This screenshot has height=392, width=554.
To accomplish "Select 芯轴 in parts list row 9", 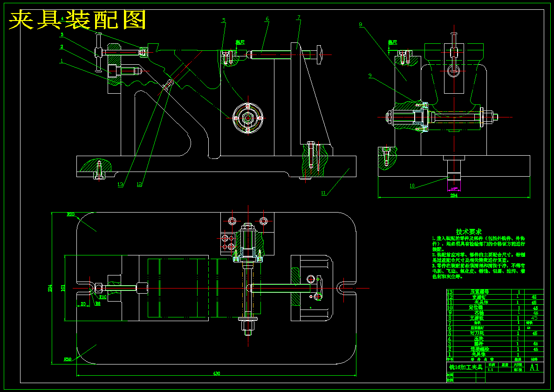I will pos(479,313).
